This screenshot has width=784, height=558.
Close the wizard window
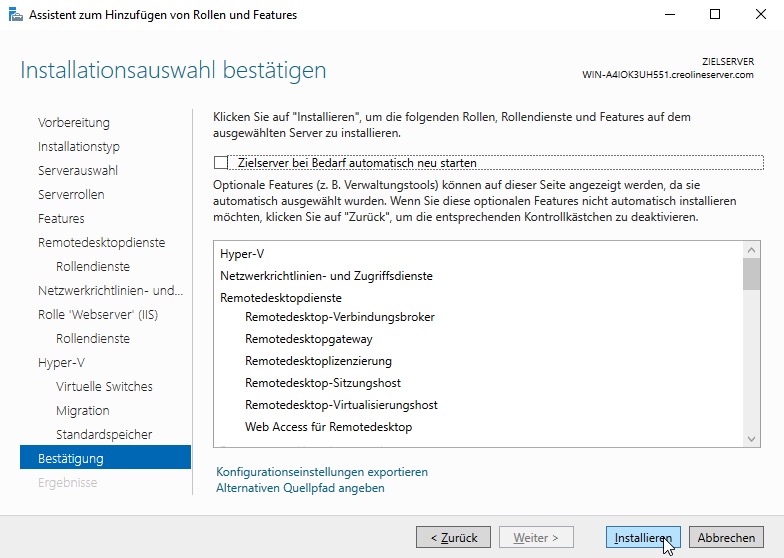tap(760, 14)
